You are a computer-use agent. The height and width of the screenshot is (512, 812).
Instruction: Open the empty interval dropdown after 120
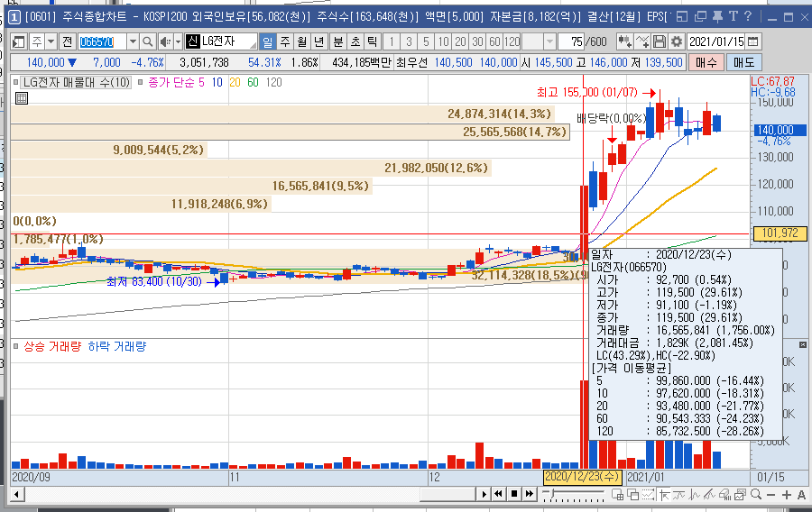point(550,41)
